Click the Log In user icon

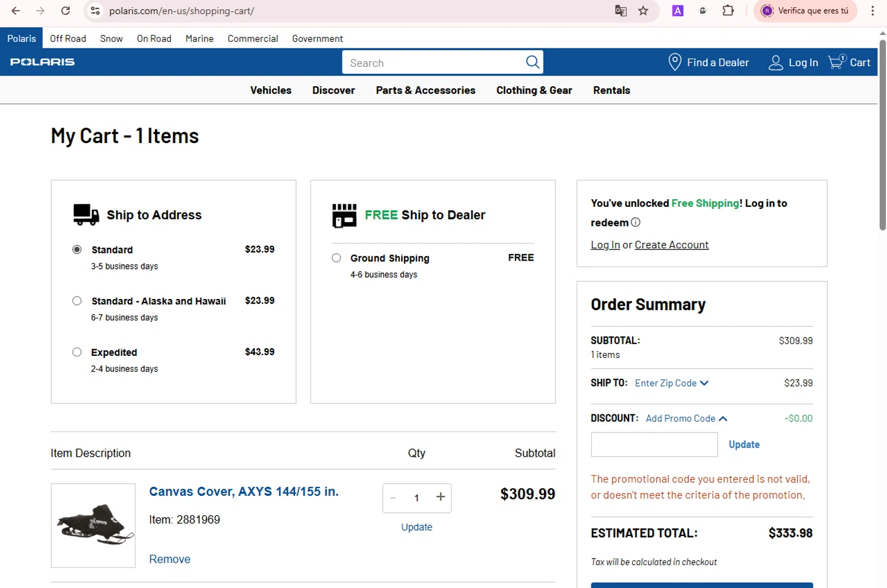(x=775, y=63)
